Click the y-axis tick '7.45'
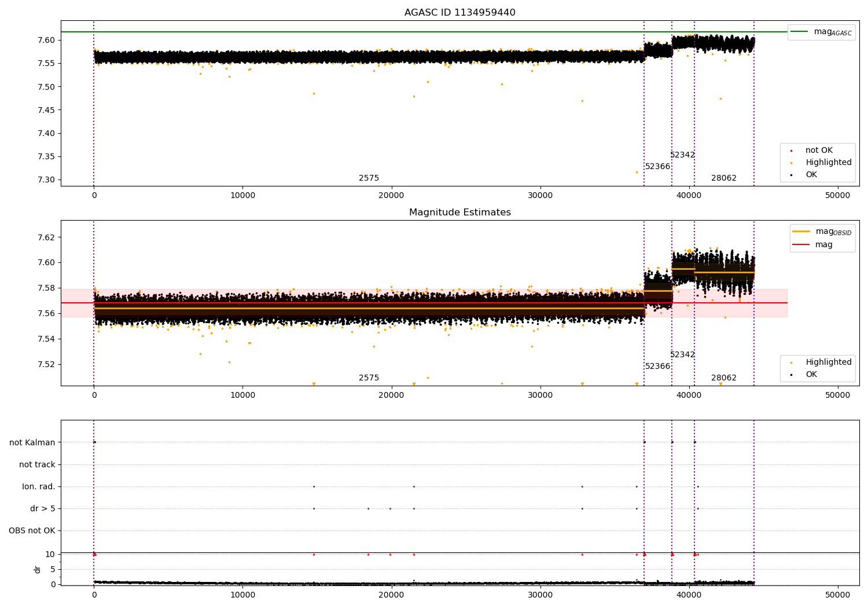This screenshot has width=868, height=608. 46,110
